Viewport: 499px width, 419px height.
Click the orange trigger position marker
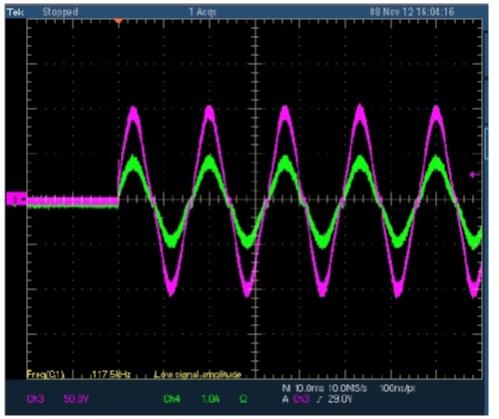(x=118, y=21)
